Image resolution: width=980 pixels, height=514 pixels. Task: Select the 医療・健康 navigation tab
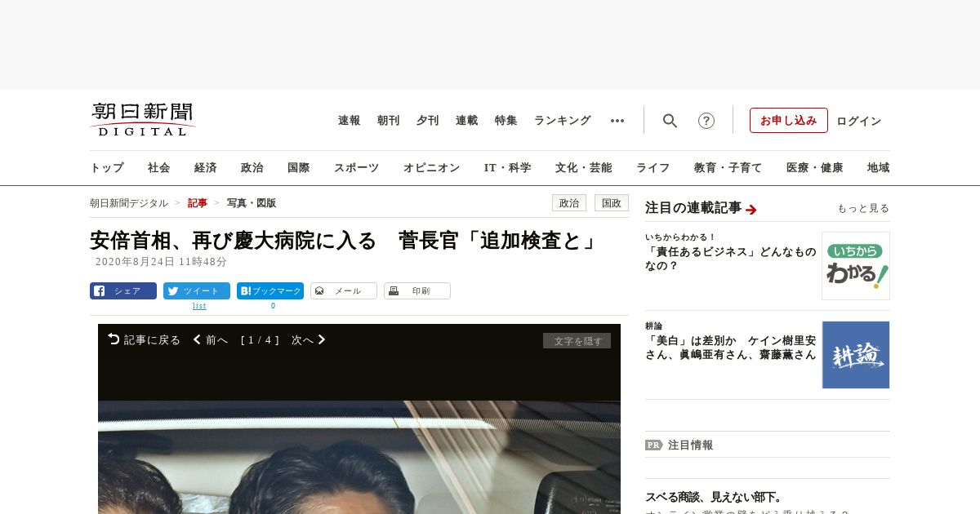tap(814, 167)
